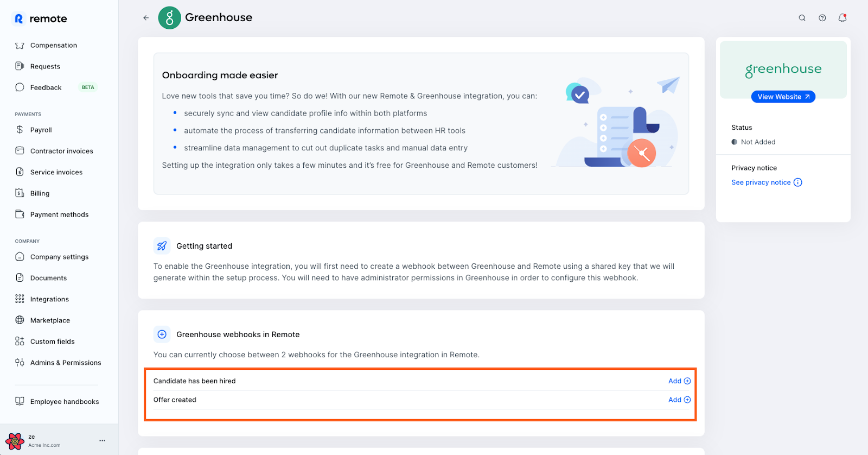868x455 pixels.
Task: Open search with the magnifier icon
Action: [x=802, y=18]
